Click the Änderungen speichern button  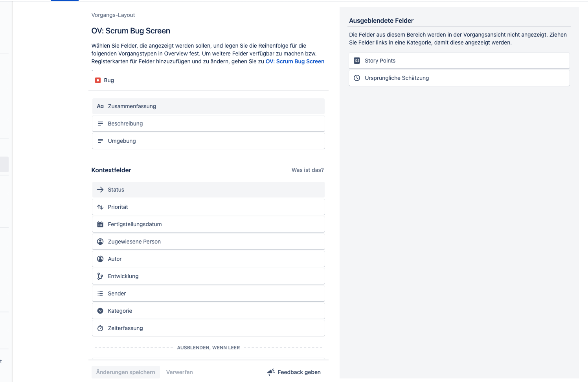tap(126, 372)
